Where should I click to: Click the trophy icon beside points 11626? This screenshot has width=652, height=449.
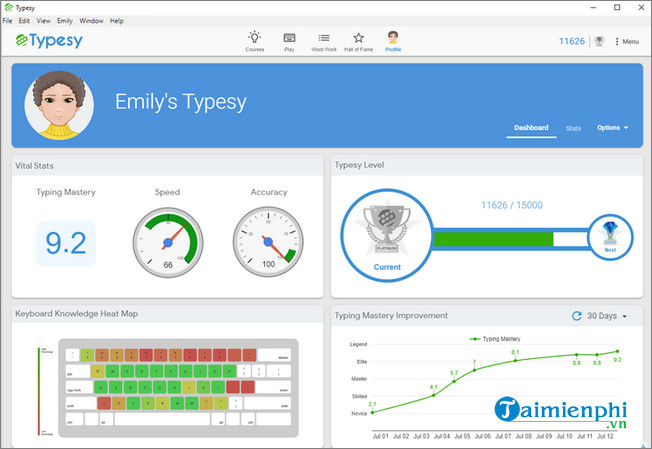pos(599,41)
